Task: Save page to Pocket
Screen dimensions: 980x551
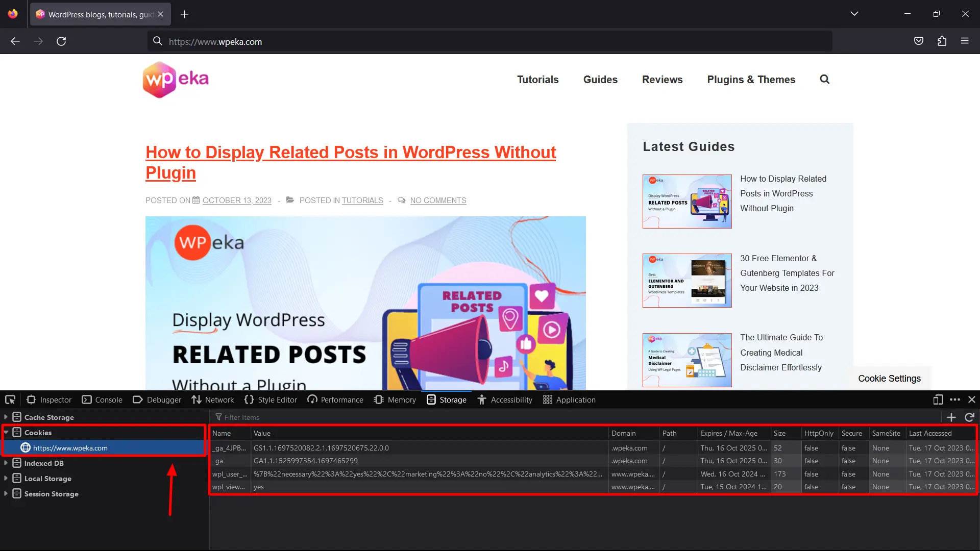Action: (919, 41)
